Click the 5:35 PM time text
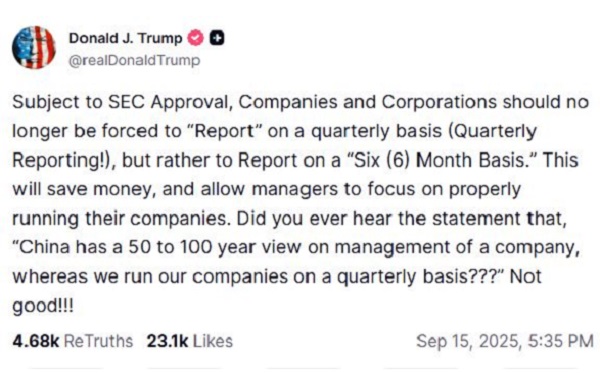The image size is (600, 373). click(561, 341)
